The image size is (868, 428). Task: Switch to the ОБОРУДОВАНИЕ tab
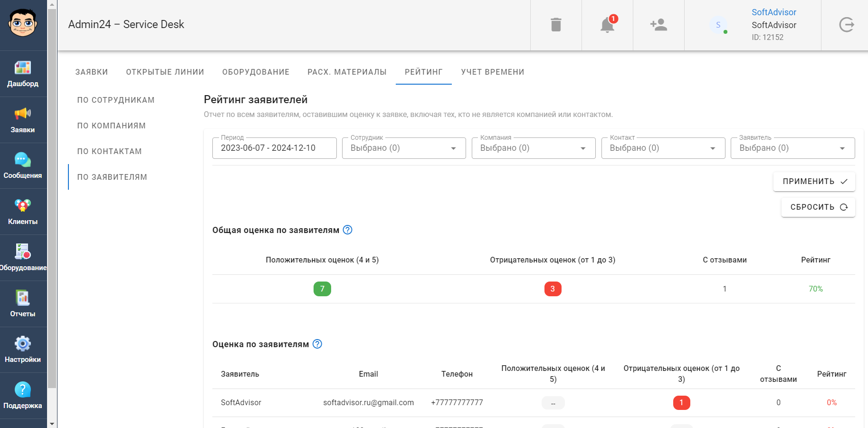(256, 72)
